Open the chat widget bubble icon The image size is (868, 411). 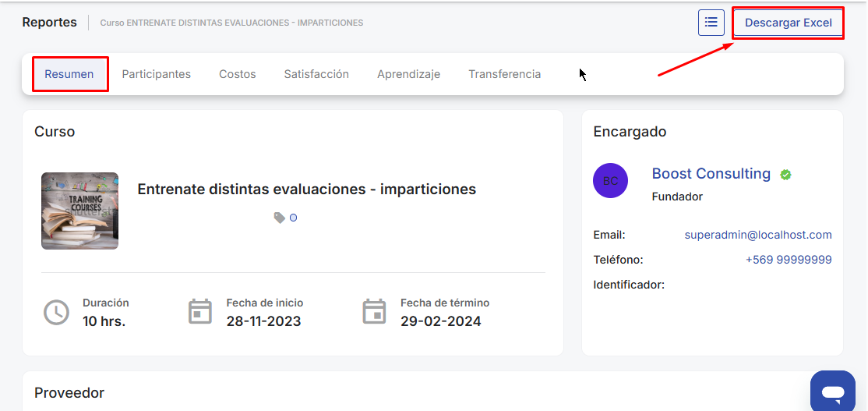[x=832, y=391]
